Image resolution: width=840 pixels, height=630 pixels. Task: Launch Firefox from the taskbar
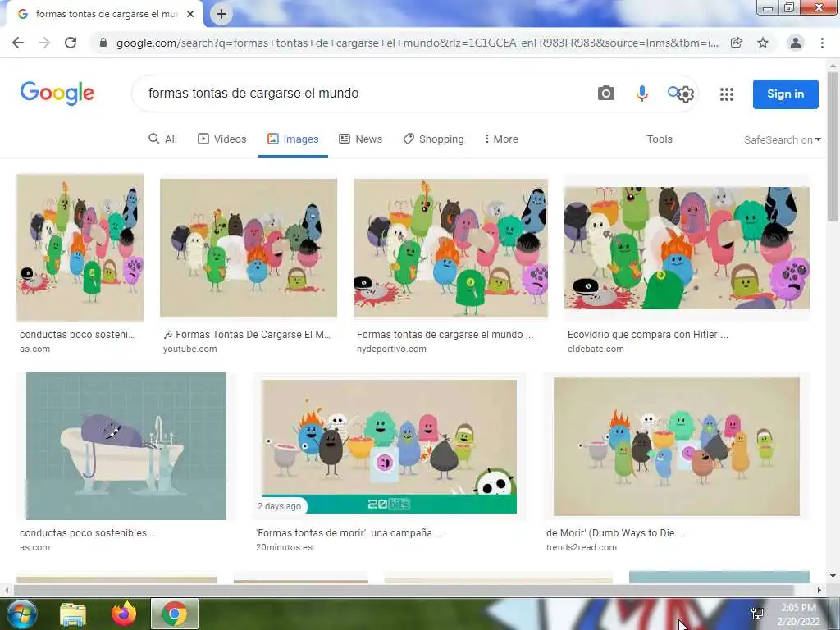click(124, 614)
